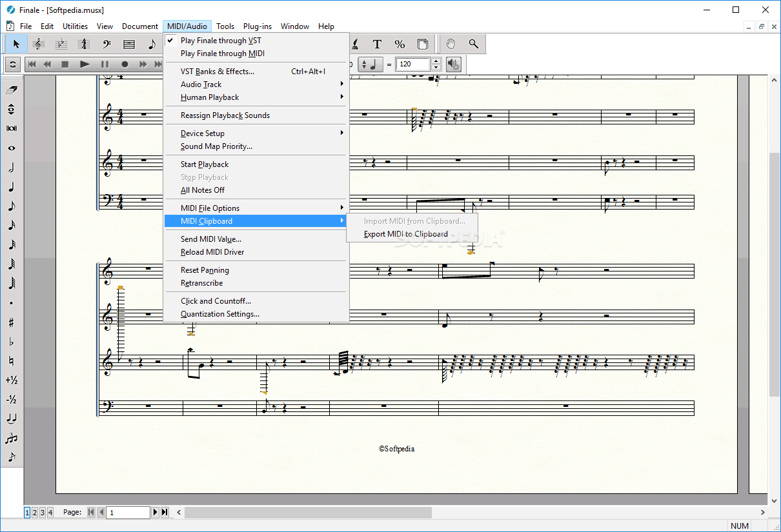Expand the Device Setup submenu

coord(256,133)
